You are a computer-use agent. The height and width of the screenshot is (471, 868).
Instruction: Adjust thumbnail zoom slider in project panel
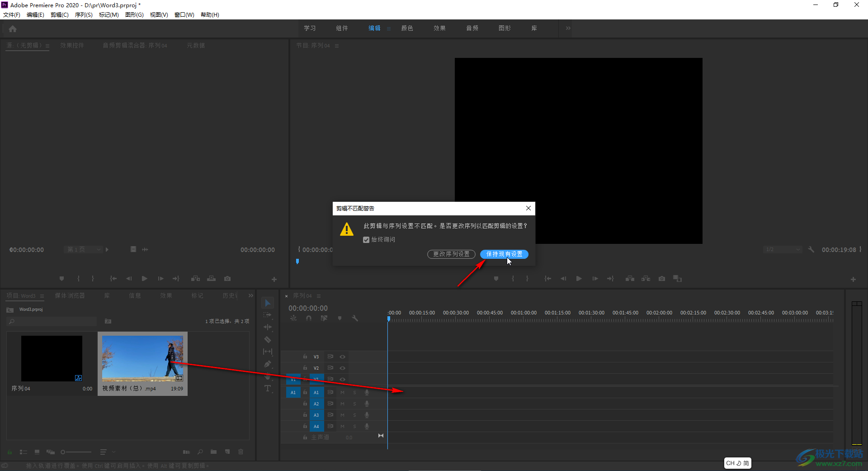pyautogui.click(x=76, y=452)
